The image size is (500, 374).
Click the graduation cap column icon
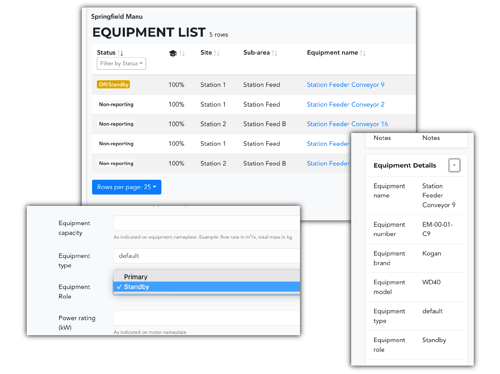pyautogui.click(x=173, y=53)
